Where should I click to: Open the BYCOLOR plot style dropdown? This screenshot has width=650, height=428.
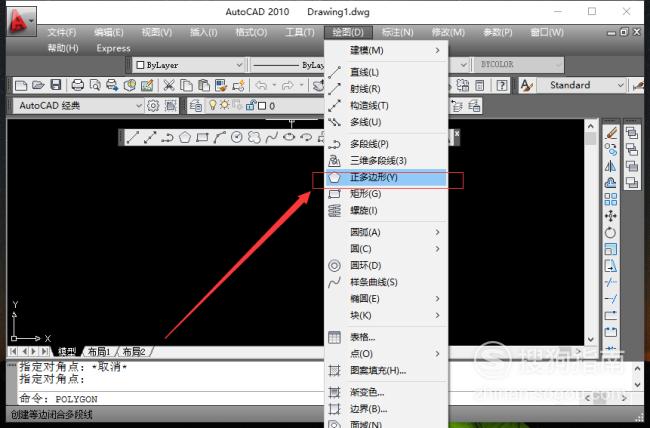558,65
